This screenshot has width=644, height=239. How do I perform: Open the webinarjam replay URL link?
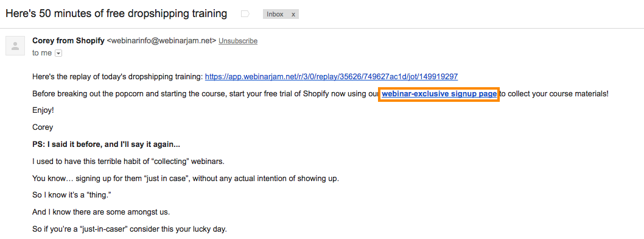point(332,76)
